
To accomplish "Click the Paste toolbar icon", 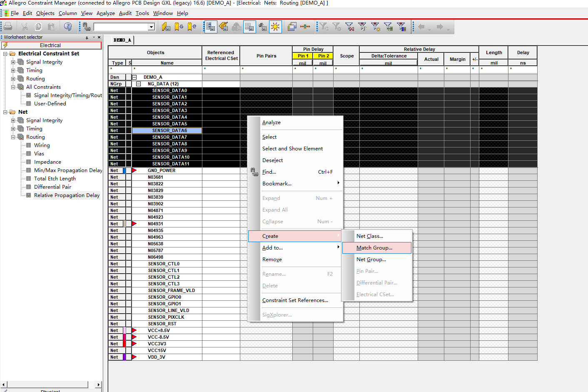I will point(51,27).
